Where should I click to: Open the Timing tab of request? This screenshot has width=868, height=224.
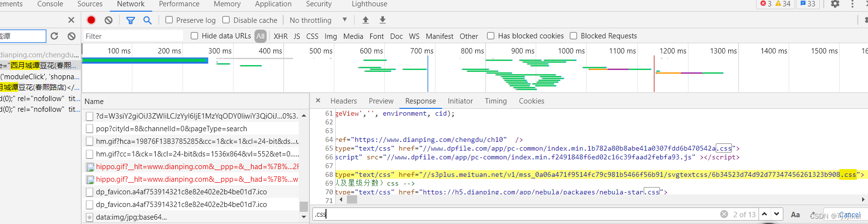point(496,101)
